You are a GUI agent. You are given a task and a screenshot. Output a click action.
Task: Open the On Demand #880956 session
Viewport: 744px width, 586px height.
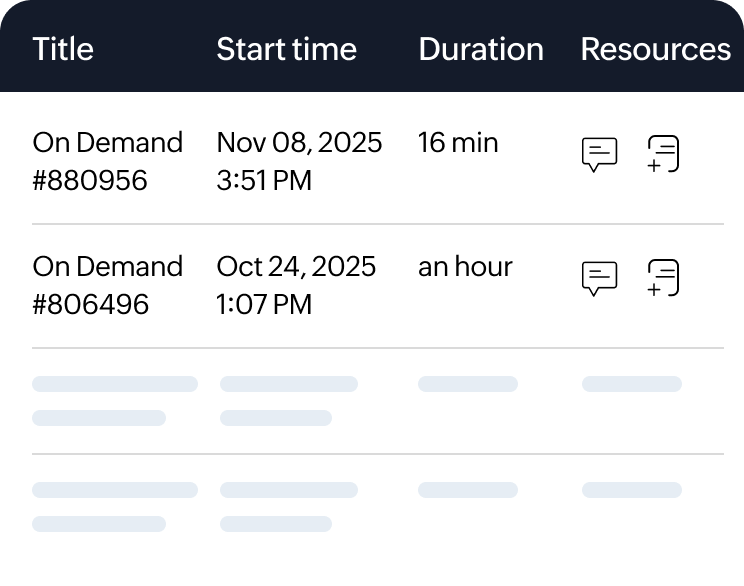click(x=107, y=161)
